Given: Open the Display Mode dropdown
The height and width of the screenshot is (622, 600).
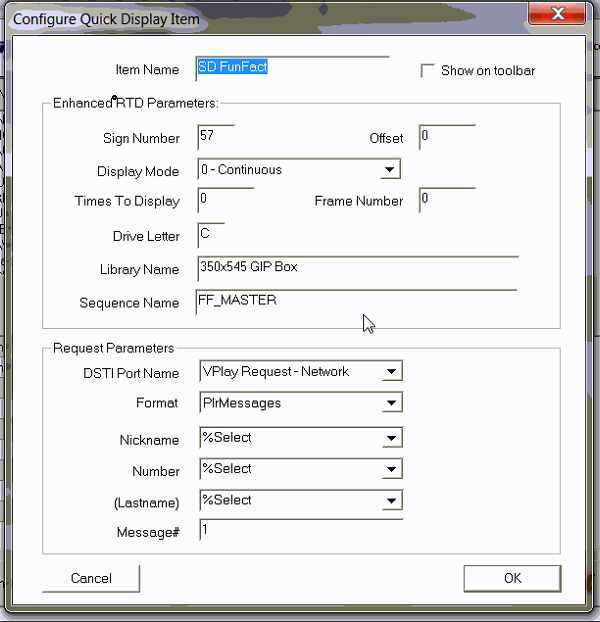Looking at the screenshot, I should [x=391, y=170].
